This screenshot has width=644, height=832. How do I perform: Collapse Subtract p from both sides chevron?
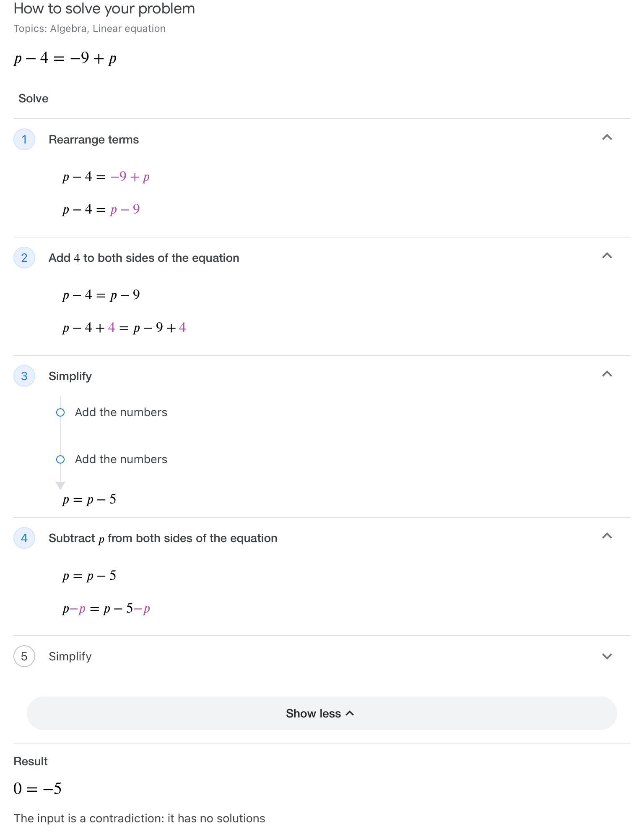607,536
